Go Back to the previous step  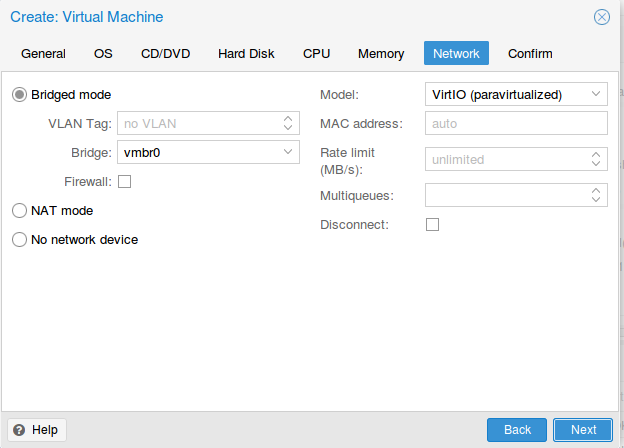tap(517, 430)
